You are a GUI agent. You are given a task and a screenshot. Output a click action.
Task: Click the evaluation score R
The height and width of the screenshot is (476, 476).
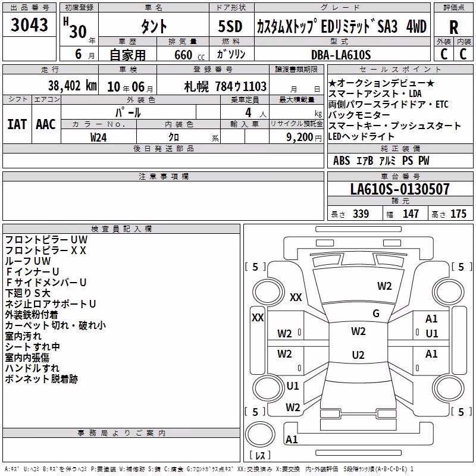coord(453,27)
